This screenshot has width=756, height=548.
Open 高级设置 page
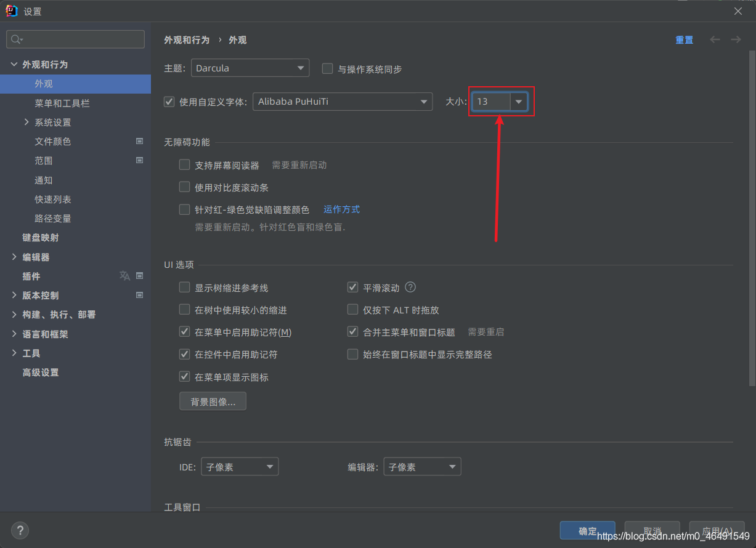tap(75, 372)
